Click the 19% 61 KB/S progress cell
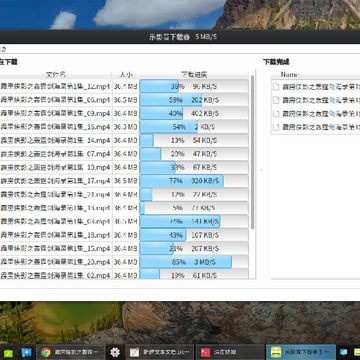The image size is (360, 360). tap(194, 274)
